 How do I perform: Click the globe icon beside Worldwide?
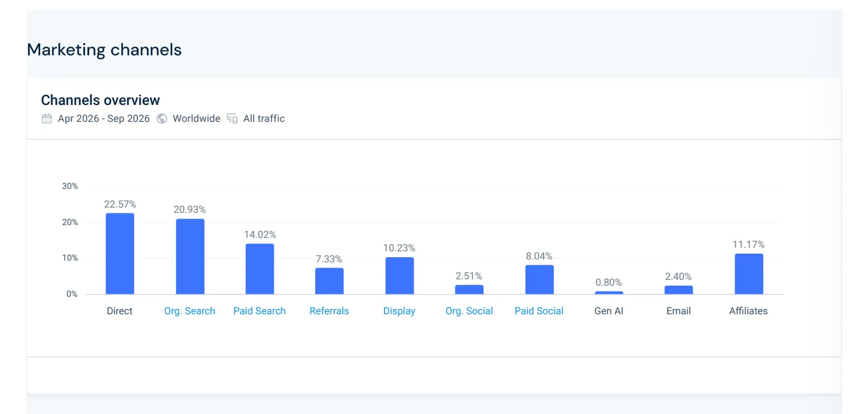click(x=162, y=119)
